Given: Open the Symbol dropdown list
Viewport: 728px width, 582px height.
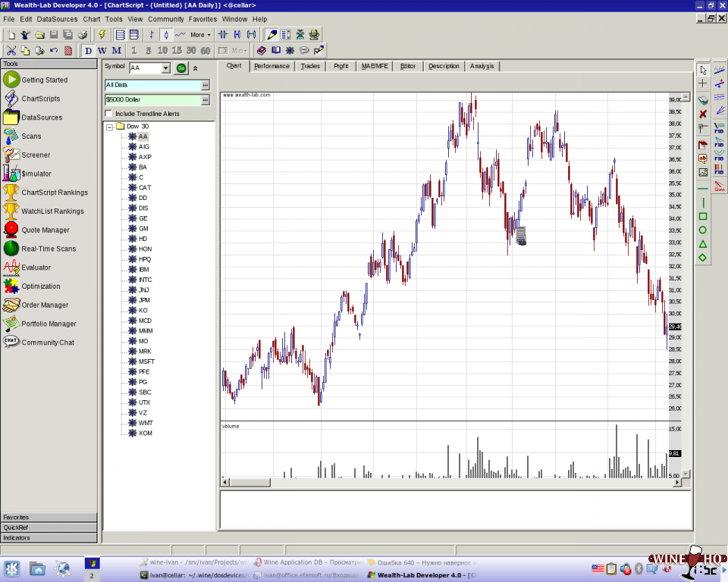Looking at the screenshot, I should point(166,68).
